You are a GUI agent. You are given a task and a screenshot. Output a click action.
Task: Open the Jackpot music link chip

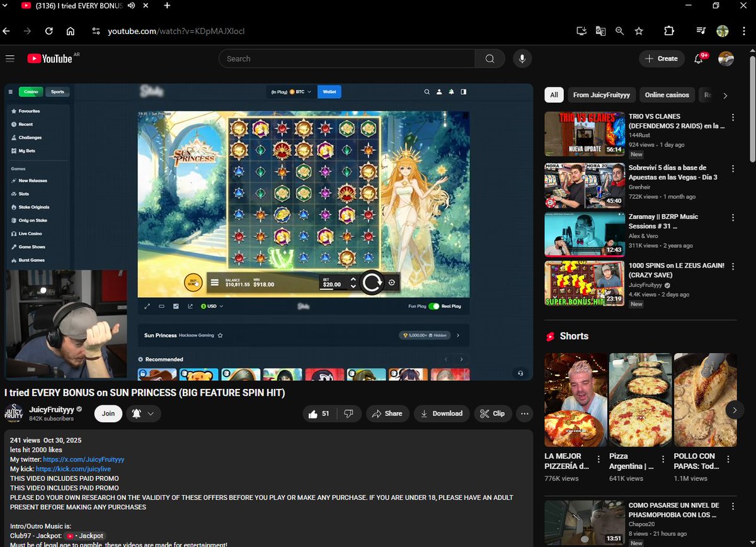click(85, 536)
